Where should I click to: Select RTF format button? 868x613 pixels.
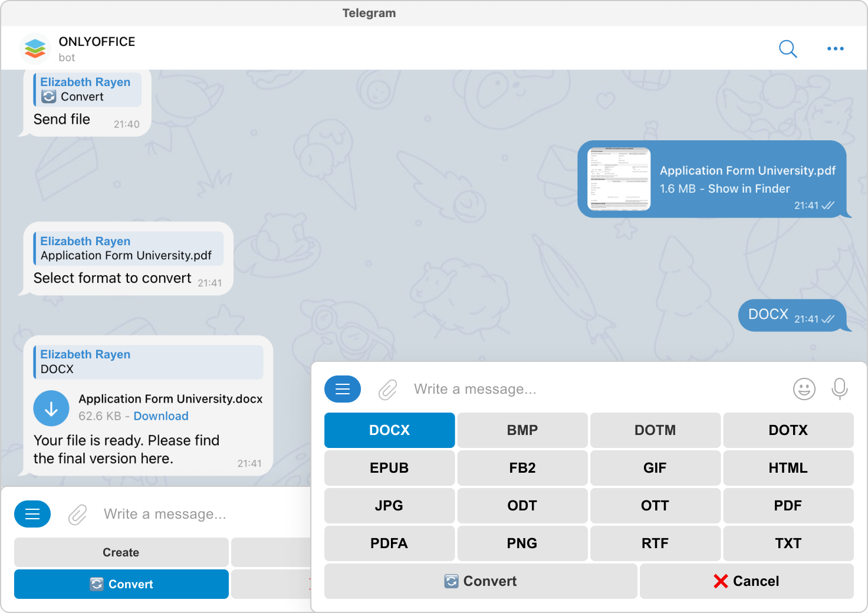click(x=655, y=543)
